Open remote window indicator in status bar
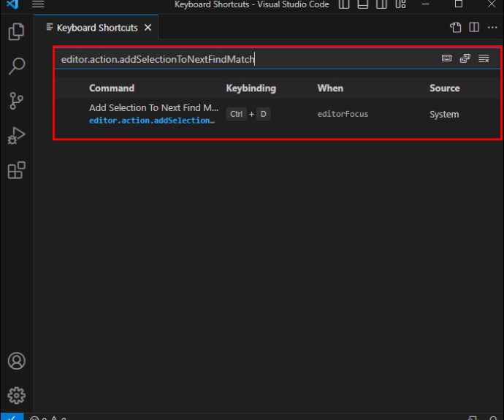 pyautogui.click(x=12, y=416)
